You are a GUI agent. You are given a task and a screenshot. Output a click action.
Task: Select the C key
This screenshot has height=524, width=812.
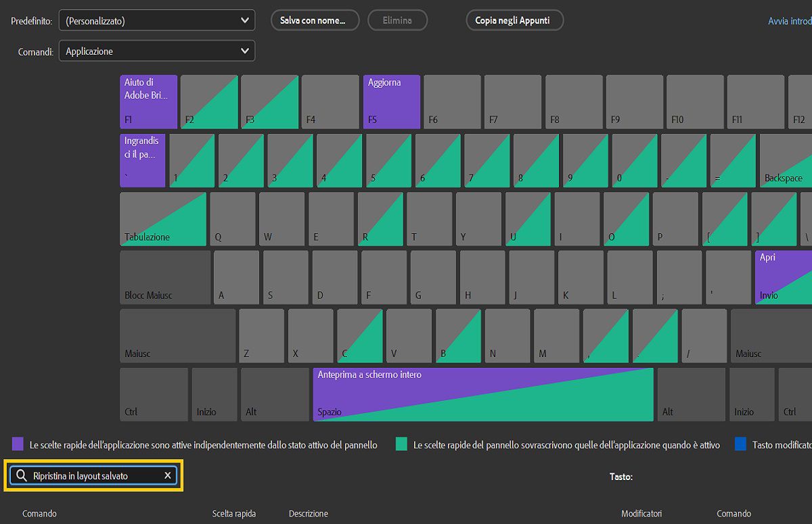click(x=360, y=336)
